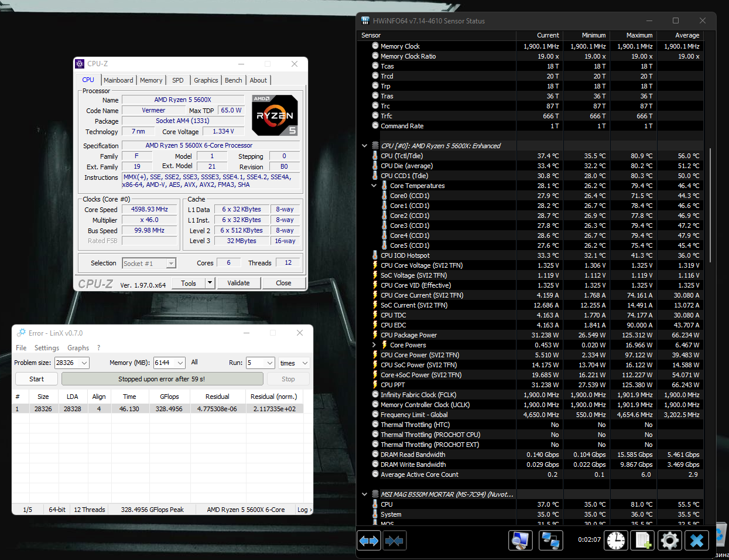Open the Socket #1 selection dropdown in CPU-Z
Screen dimensions: 729x560
click(171, 264)
